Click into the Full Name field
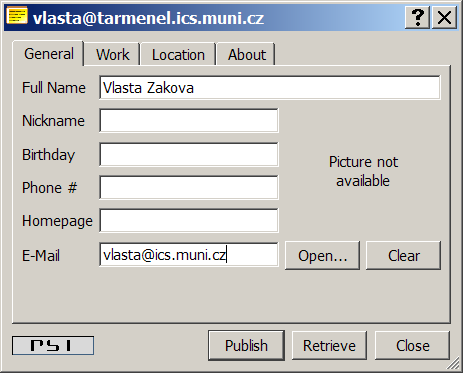Image resolution: width=463 pixels, height=373 pixels. (x=270, y=88)
